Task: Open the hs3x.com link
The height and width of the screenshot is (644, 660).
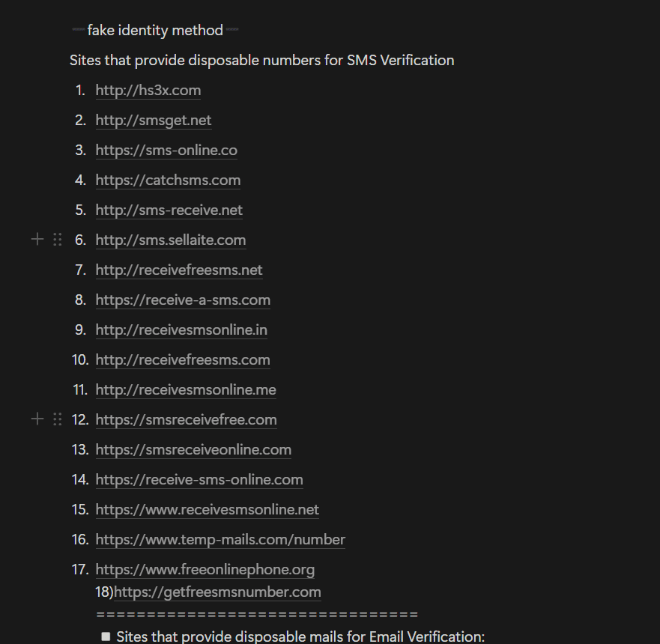Action: click(x=148, y=91)
